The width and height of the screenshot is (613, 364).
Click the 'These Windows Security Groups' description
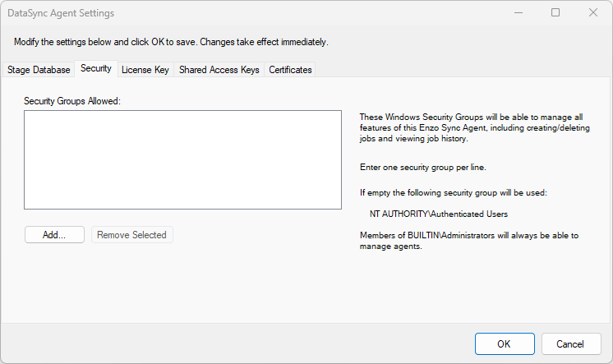(475, 127)
